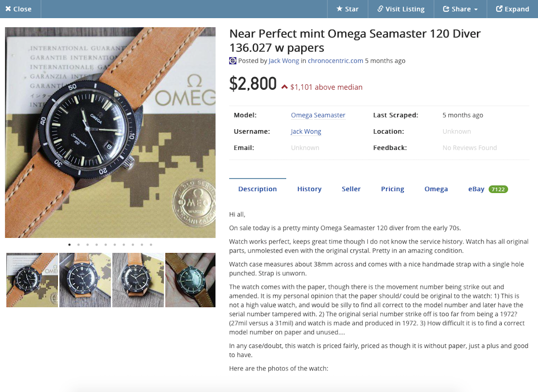Select the Pricing tab
The height and width of the screenshot is (392, 538).
[392, 189]
